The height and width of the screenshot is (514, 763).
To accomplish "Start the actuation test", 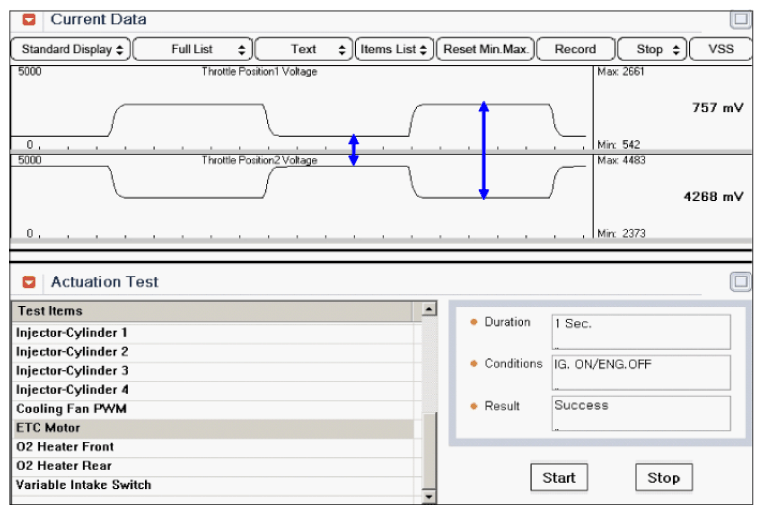I will point(558,478).
